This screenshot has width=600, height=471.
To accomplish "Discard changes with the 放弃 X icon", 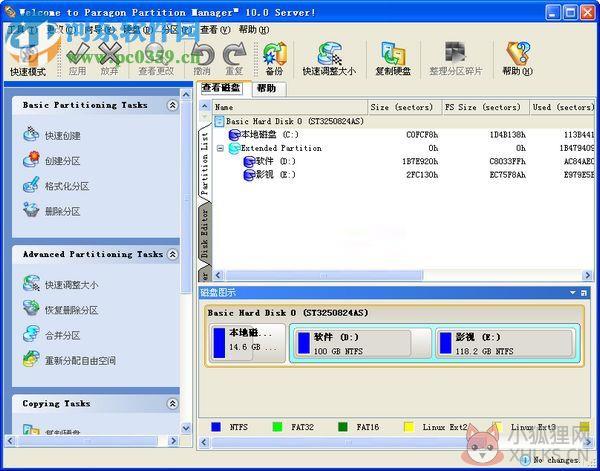I will 109,59.
